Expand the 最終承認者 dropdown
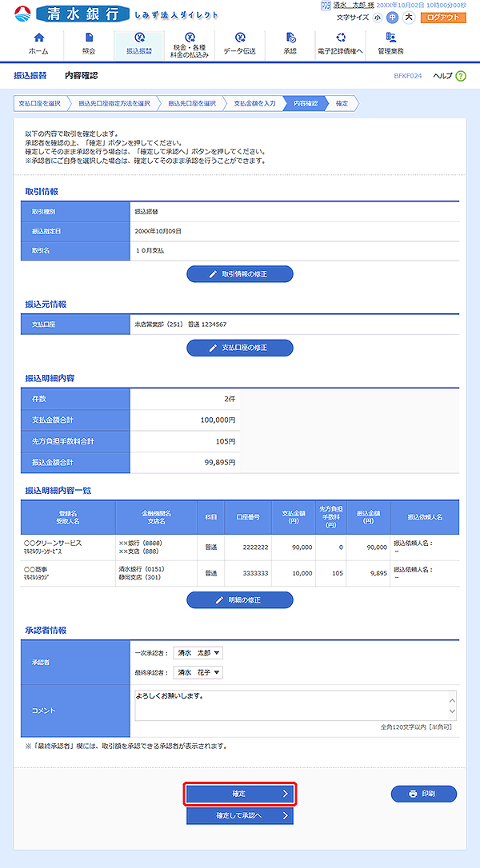The image size is (480, 868). (198, 672)
